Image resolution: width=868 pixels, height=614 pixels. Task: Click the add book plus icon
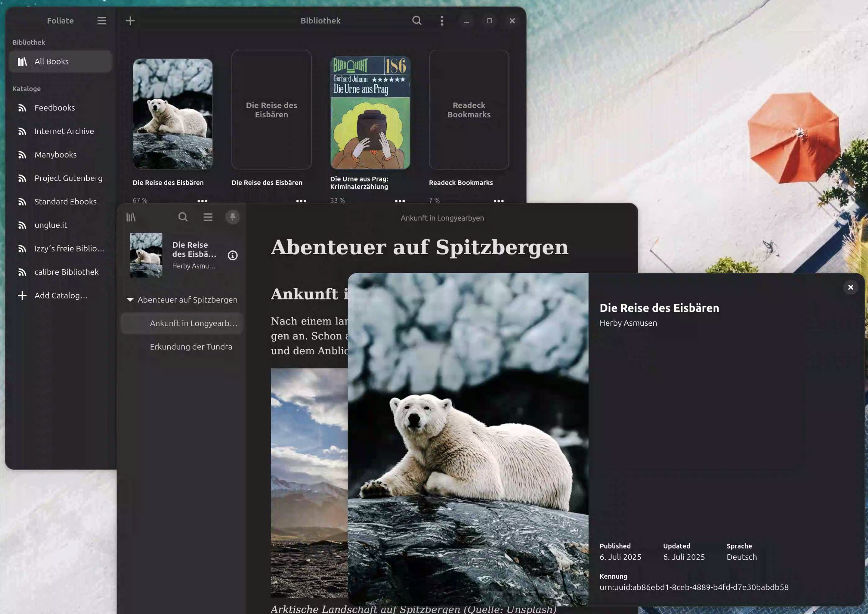(x=130, y=21)
